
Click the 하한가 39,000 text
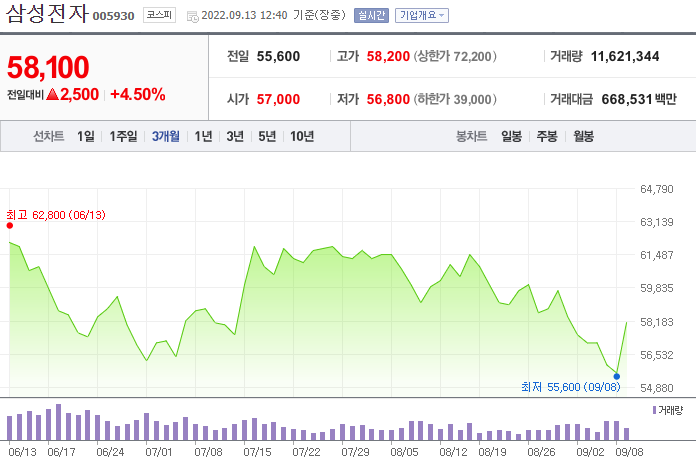pos(455,99)
